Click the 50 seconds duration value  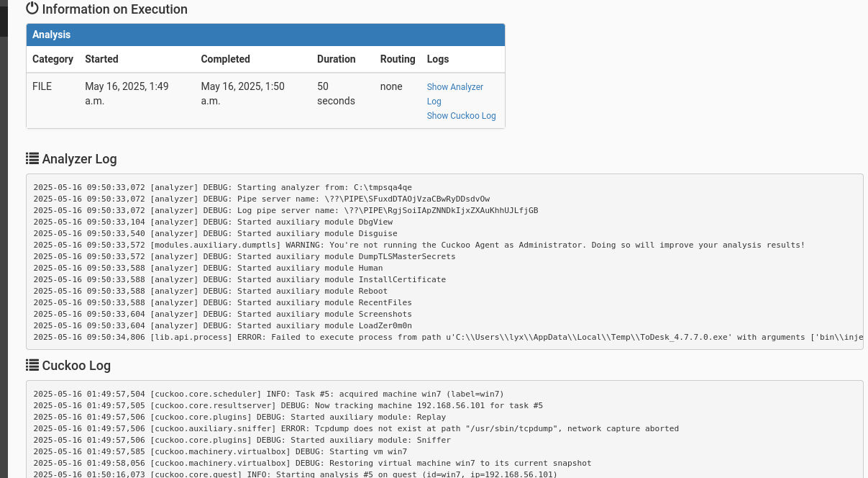pos(336,94)
